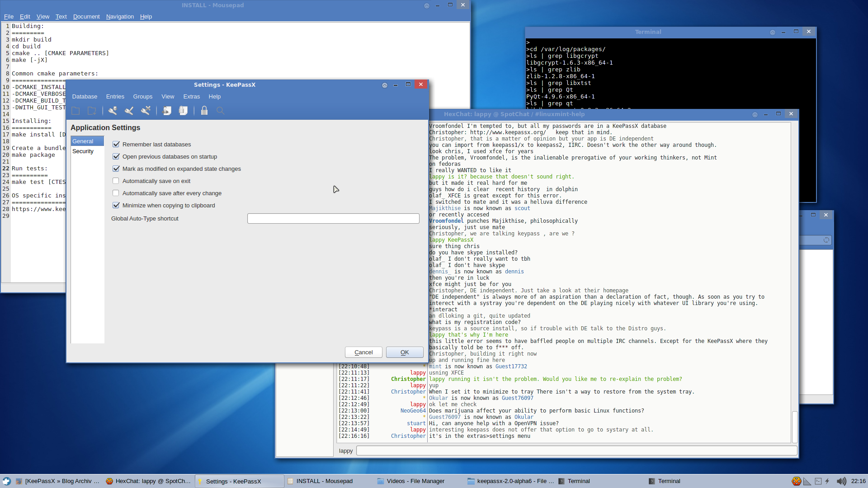Click the Copy password icon in toolbar

[183, 111]
